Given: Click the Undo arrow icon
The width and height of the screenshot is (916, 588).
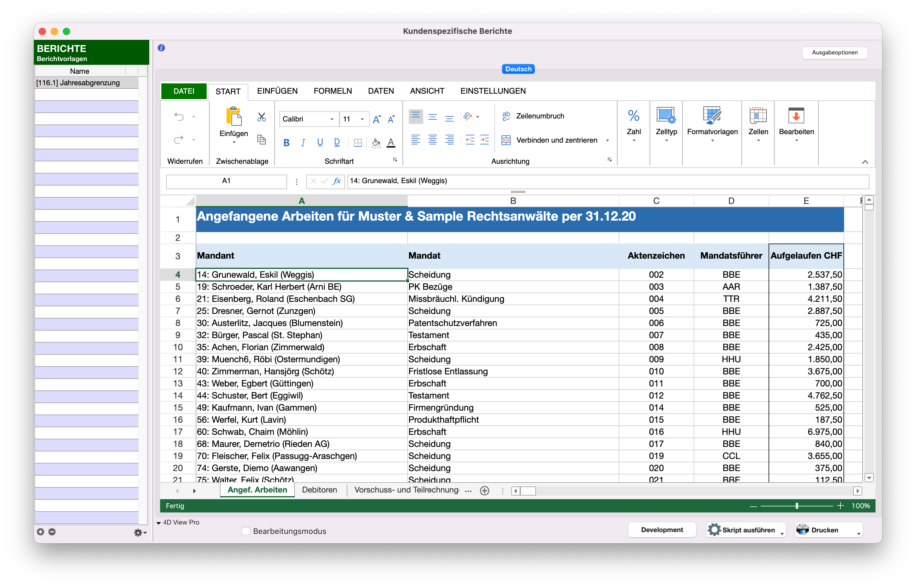Looking at the screenshot, I should pyautogui.click(x=179, y=116).
